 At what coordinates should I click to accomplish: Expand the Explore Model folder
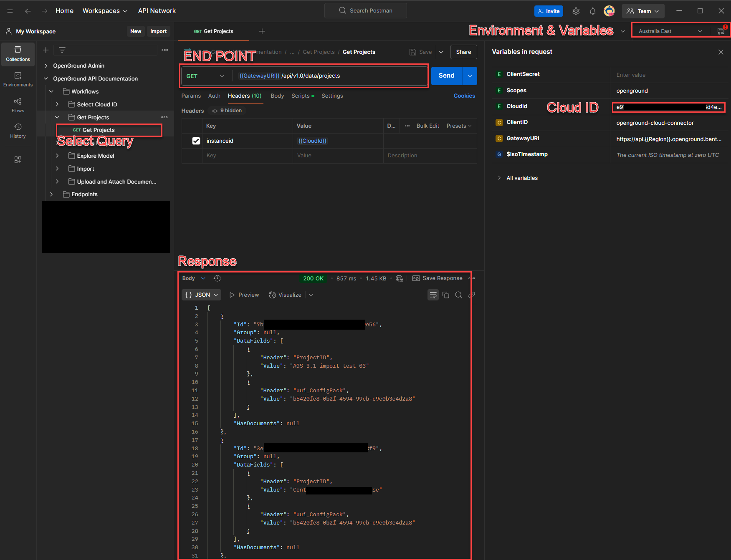[x=57, y=156]
